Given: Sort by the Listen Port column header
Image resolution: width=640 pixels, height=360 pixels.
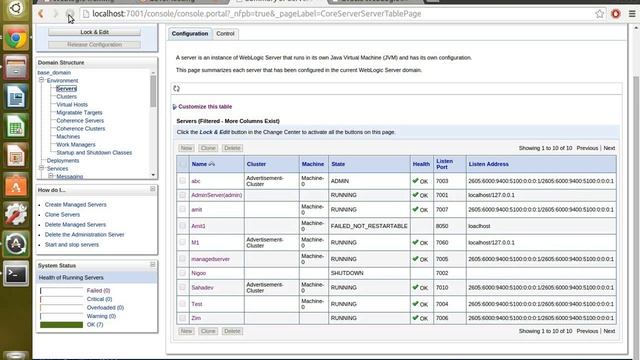Looking at the screenshot, I should click(444, 164).
